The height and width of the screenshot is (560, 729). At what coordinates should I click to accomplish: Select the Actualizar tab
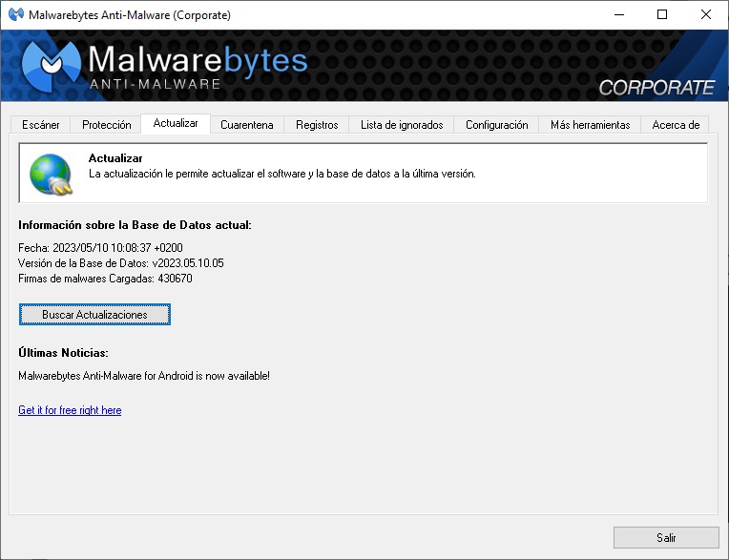pos(176,123)
